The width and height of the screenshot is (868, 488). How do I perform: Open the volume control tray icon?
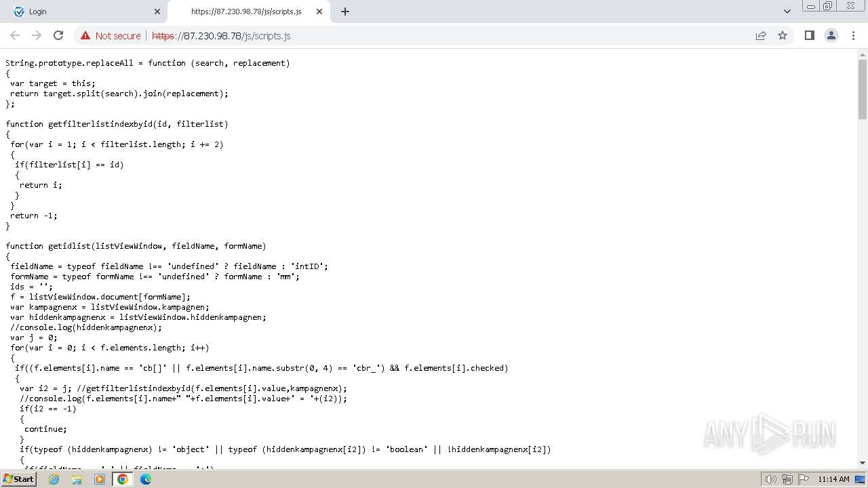[771, 479]
